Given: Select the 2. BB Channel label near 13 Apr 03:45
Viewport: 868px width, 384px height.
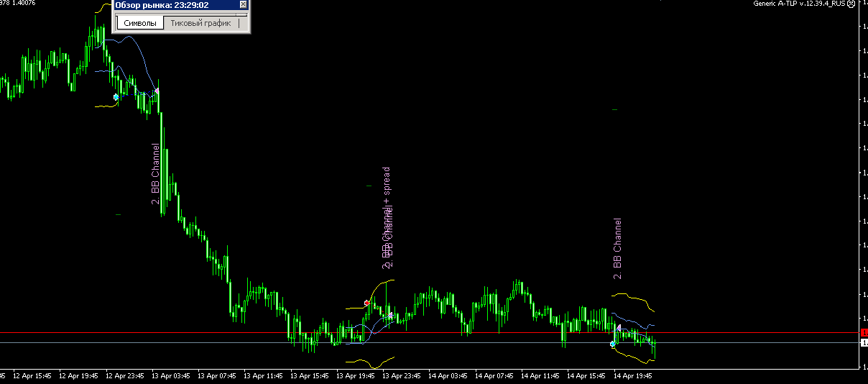Looking at the screenshot, I should click(156, 174).
